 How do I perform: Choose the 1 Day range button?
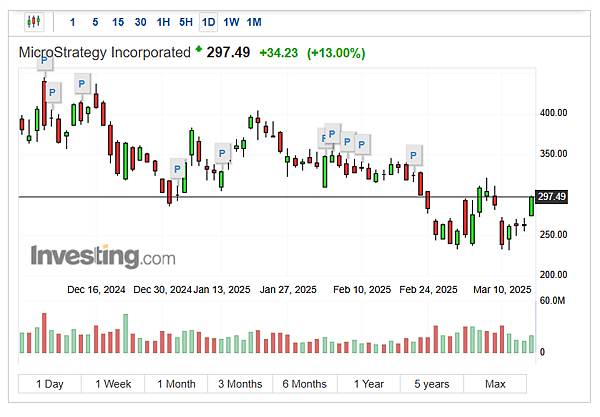pos(50,384)
